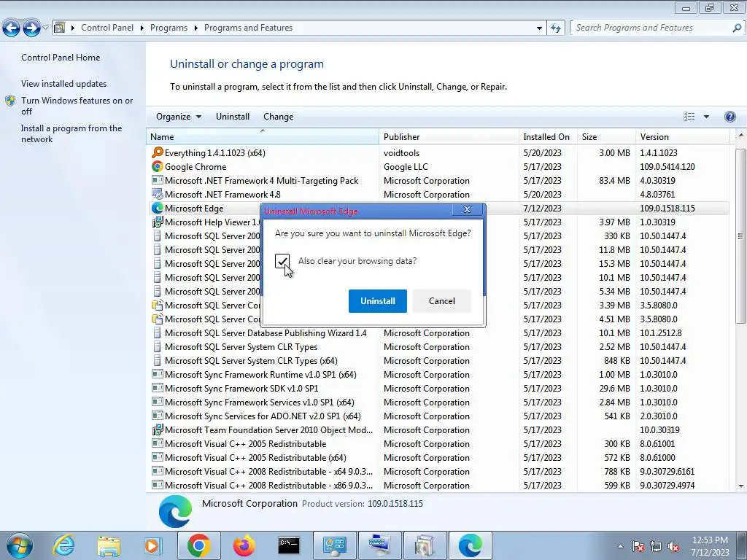Confirm with the blue Uninstall button
Viewport: 747px width, 560px height.
click(378, 301)
